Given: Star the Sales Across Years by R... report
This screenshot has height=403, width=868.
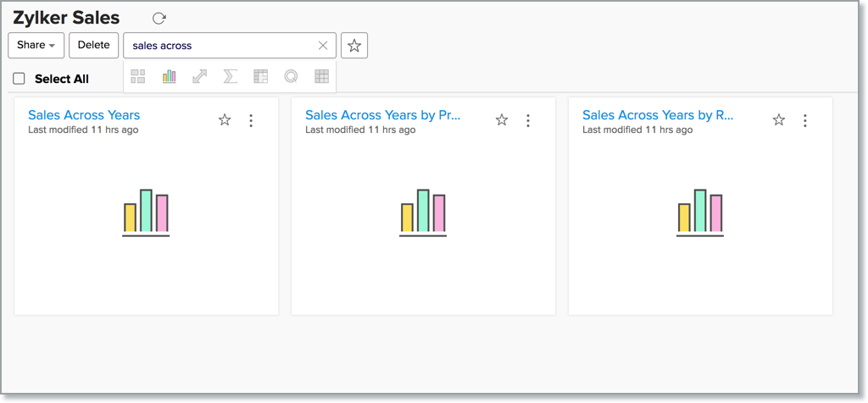Looking at the screenshot, I should tap(779, 120).
